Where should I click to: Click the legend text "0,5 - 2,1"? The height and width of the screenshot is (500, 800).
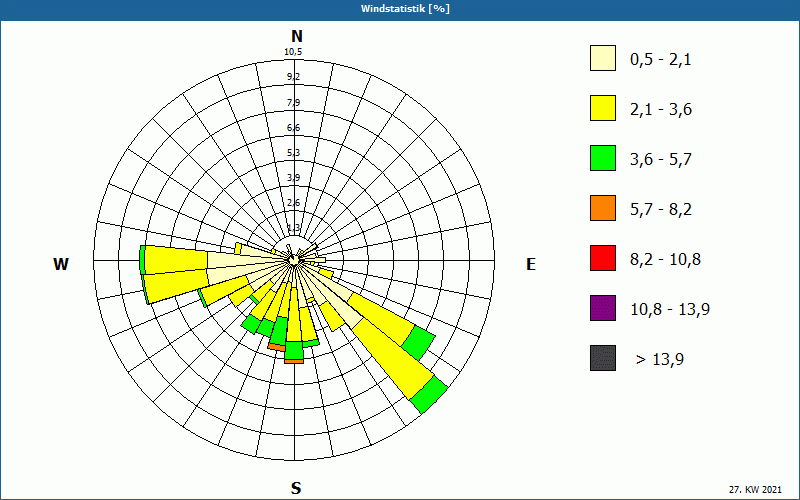(x=661, y=60)
